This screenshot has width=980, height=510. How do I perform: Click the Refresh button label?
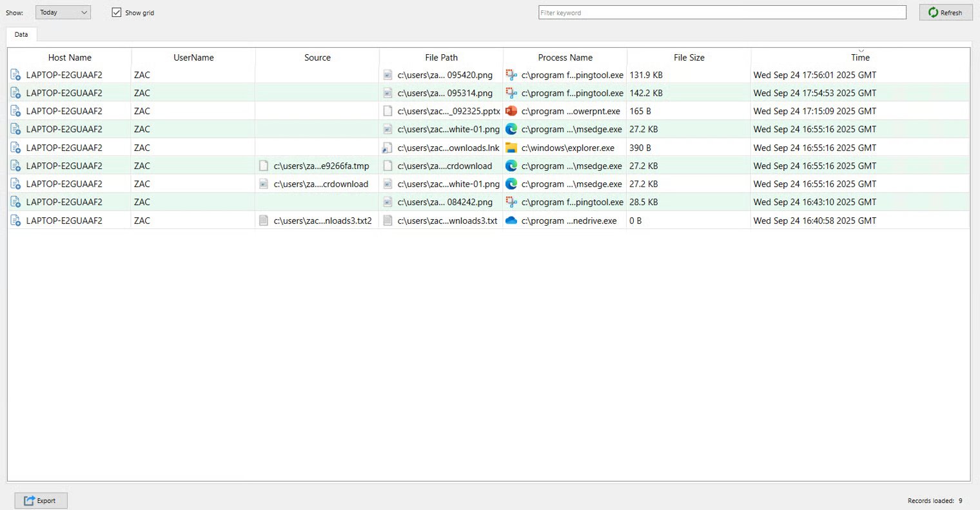[x=951, y=13]
